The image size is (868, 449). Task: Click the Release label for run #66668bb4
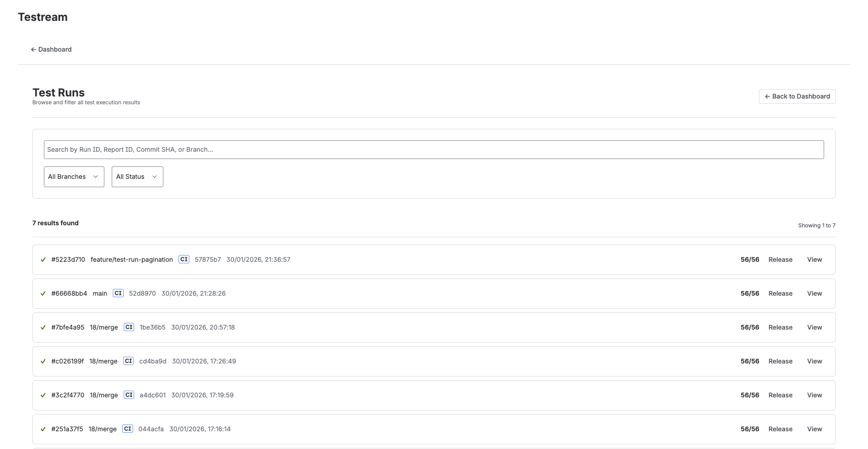pyautogui.click(x=780, y=294)
